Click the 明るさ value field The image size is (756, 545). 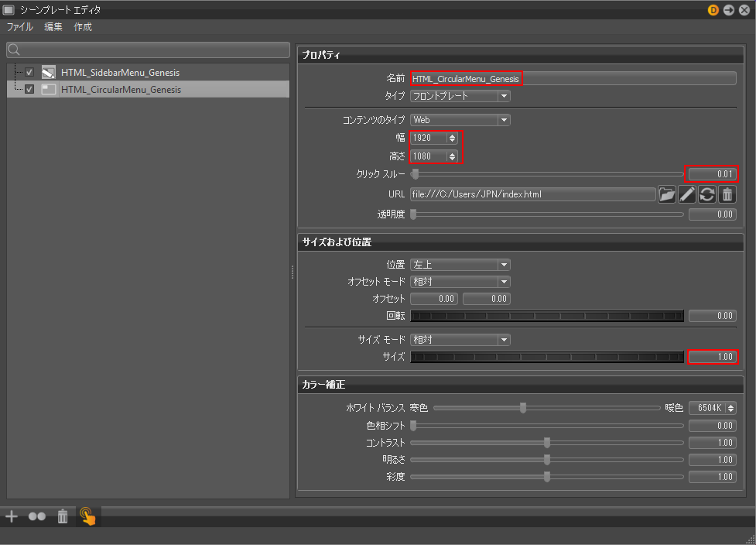(x=713, y=460)
